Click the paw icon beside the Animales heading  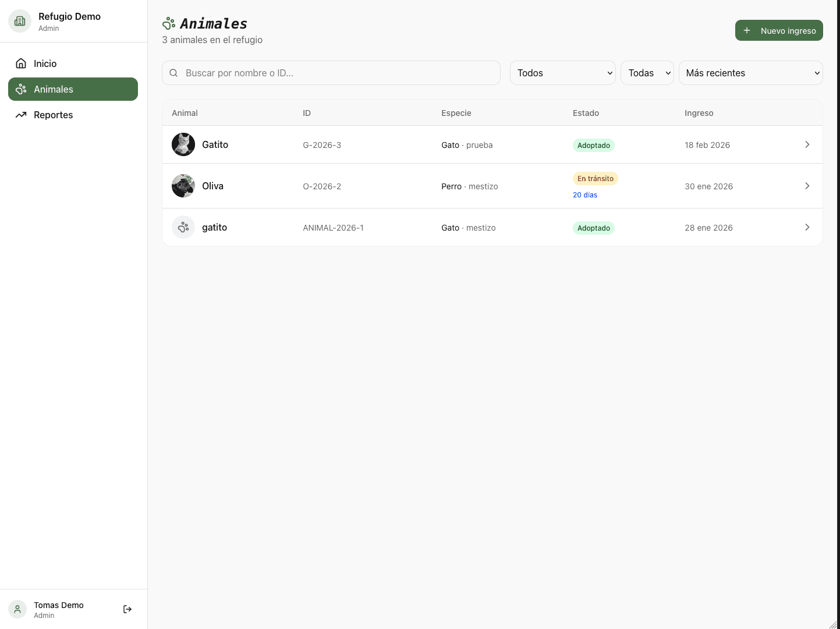click(168, 23)
